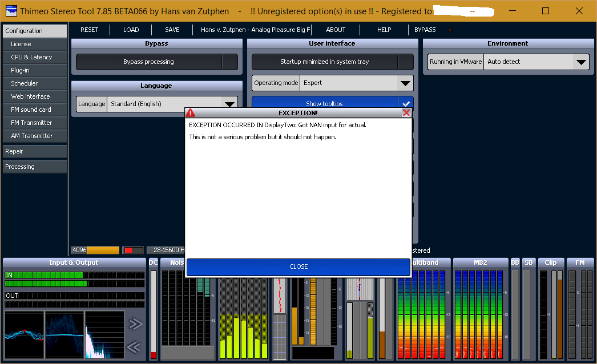Open the Plug-in settings page
This screenshot has width=597, height=364.
(x=35, y=70)
